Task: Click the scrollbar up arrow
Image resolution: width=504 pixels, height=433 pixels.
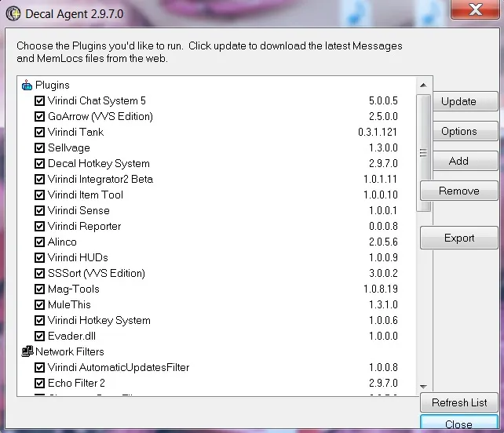Action: point(423,85)
